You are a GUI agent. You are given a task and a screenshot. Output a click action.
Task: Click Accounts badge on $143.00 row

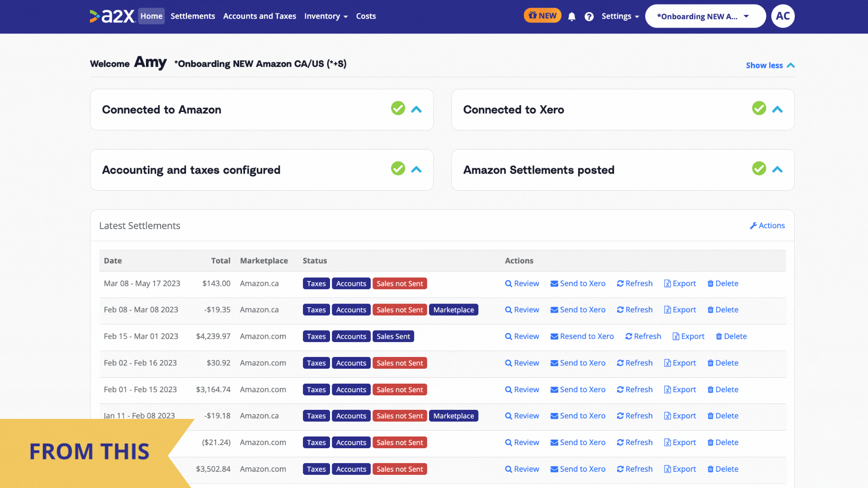point(351,284)
